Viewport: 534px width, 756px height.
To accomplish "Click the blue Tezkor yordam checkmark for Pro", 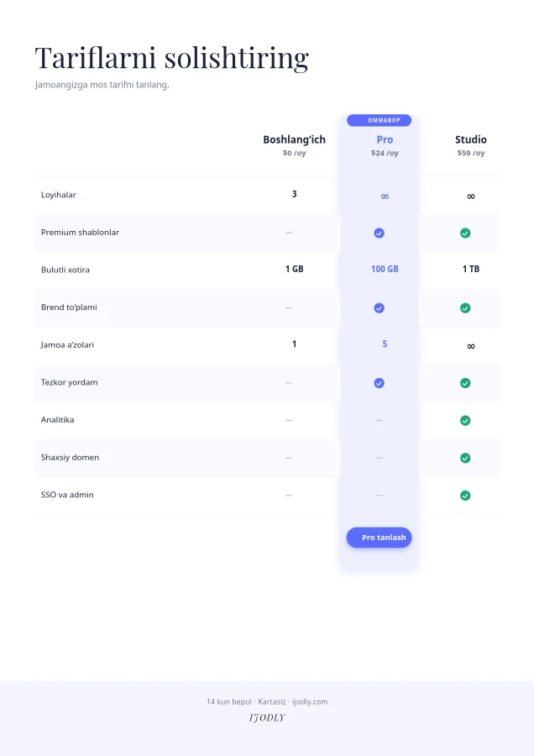I will point(380,383).
